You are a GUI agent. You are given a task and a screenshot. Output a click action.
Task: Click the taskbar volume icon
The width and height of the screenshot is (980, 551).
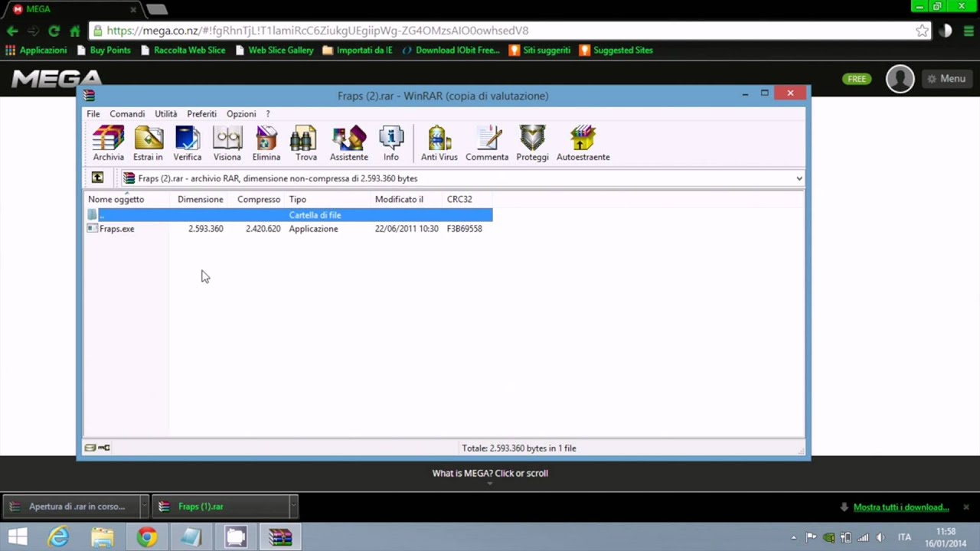880,537
